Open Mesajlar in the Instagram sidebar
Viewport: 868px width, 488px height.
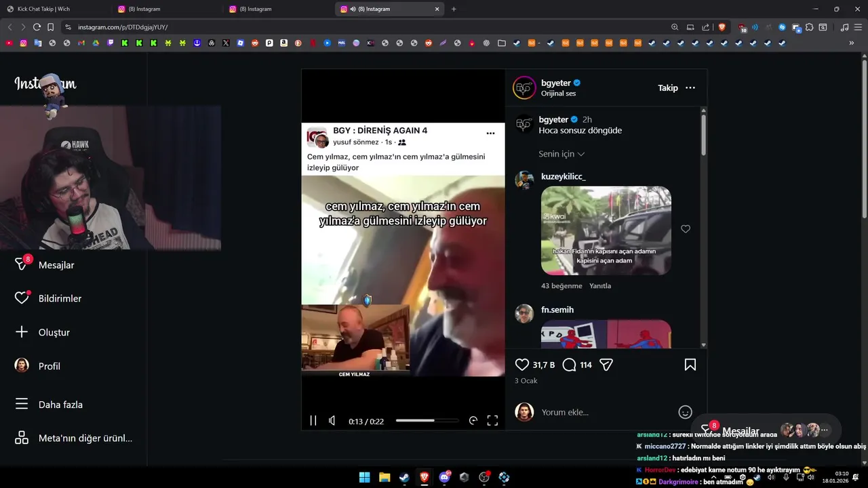point(44,265)
